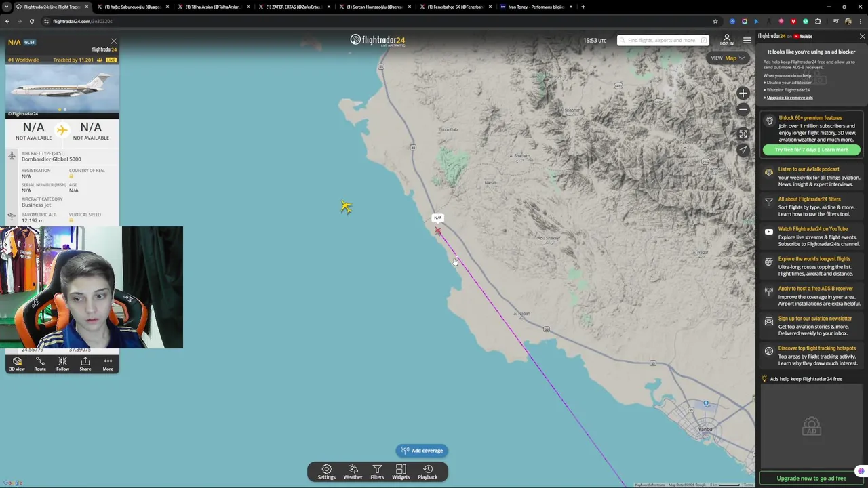Go back to previous page
Viewport: 868px width, 488px height.
[x=7, y=21]
